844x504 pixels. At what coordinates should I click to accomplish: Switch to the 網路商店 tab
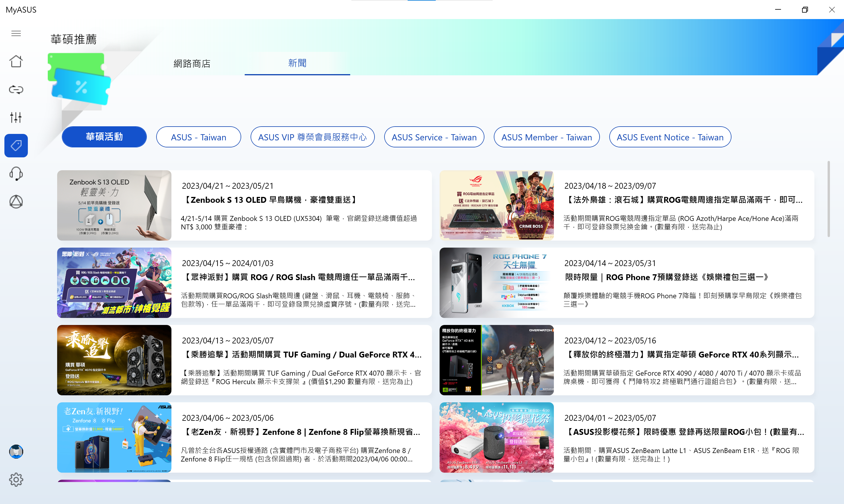[192, 64]
